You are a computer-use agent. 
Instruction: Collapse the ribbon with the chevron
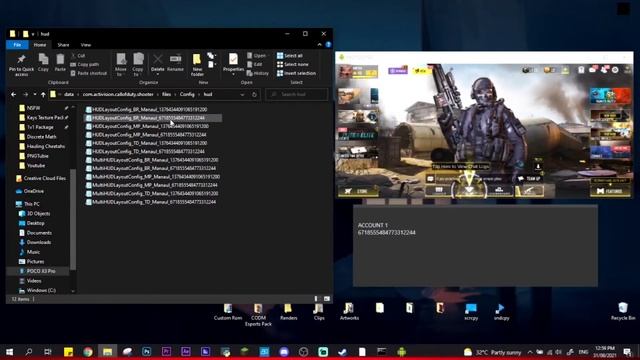coord(319,44)
